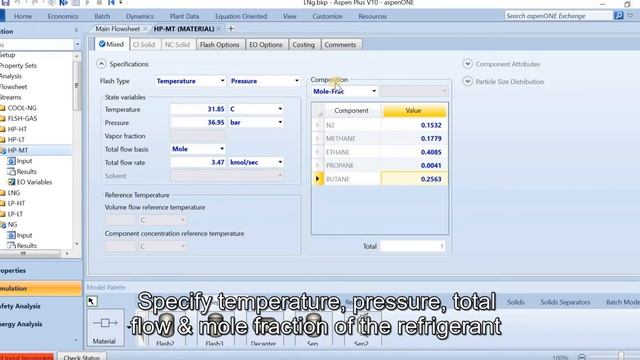The width and height of the screenshot is (640, 360).
Task: Select PROPANE value 0.0041
Action: click(414, 166)
